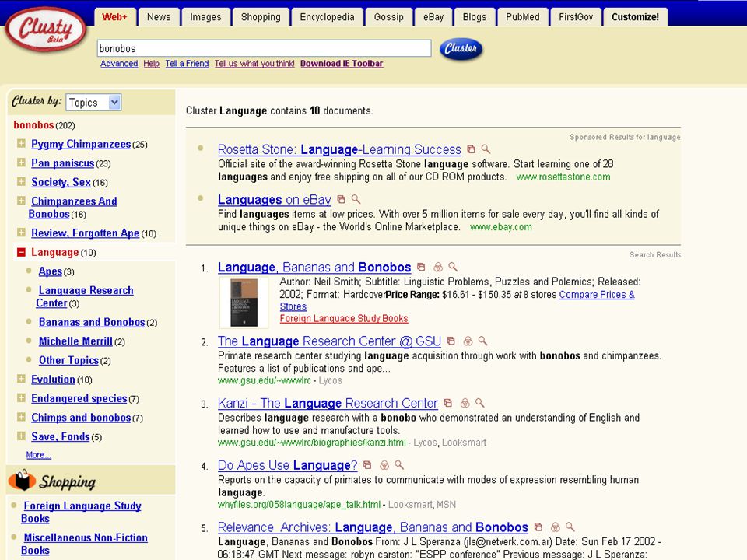Expand the Evolution cluster
This screenshot has width=747, height=560.
tap(22, 379)
